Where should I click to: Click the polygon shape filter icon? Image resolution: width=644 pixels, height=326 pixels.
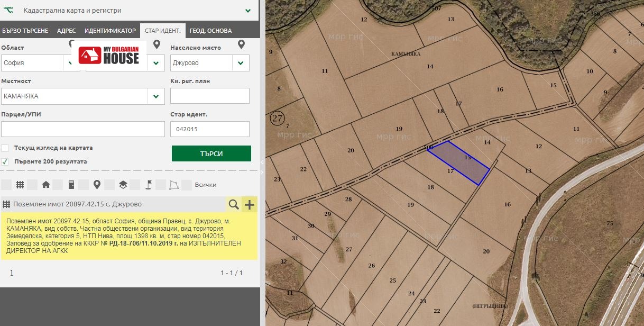coord(174,185)
